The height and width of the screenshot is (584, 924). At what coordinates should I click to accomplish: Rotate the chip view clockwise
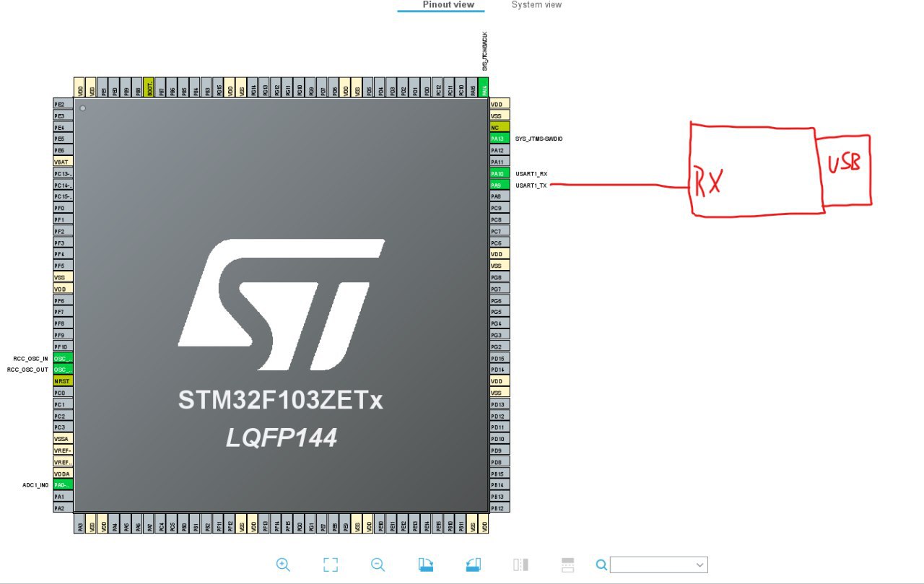(x=425, y=565)
